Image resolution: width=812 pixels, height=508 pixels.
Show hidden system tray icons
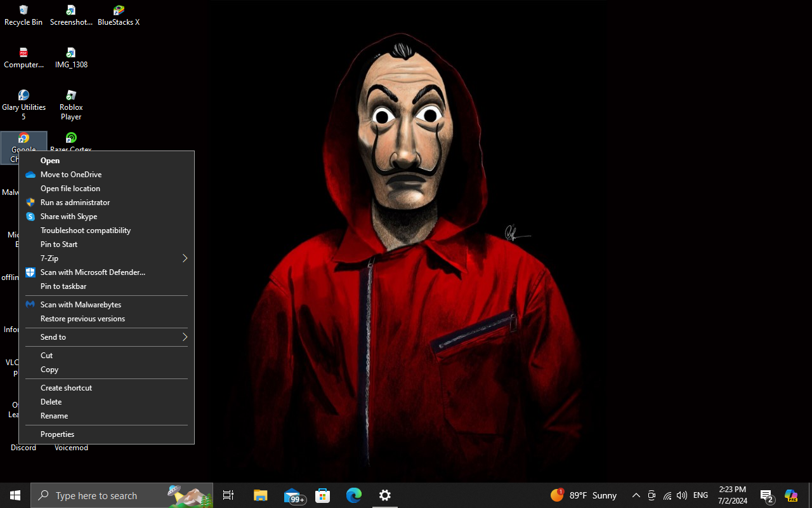636,495
